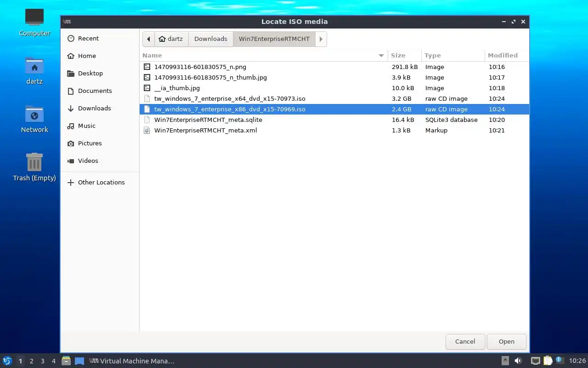The height and width of the screenshot is (368, 588).
Task: Go to Home in the sidebar
Action: [100, 56]
